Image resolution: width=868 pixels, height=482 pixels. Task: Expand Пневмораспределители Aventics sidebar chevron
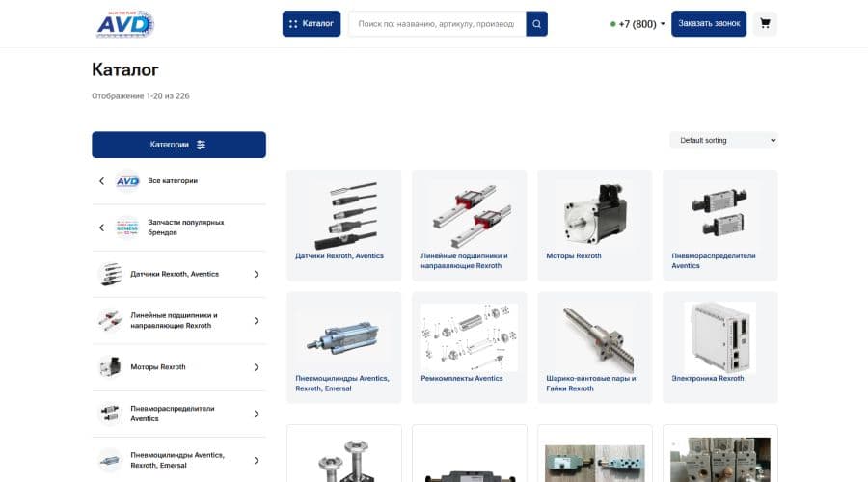click(x=256, y=415)
